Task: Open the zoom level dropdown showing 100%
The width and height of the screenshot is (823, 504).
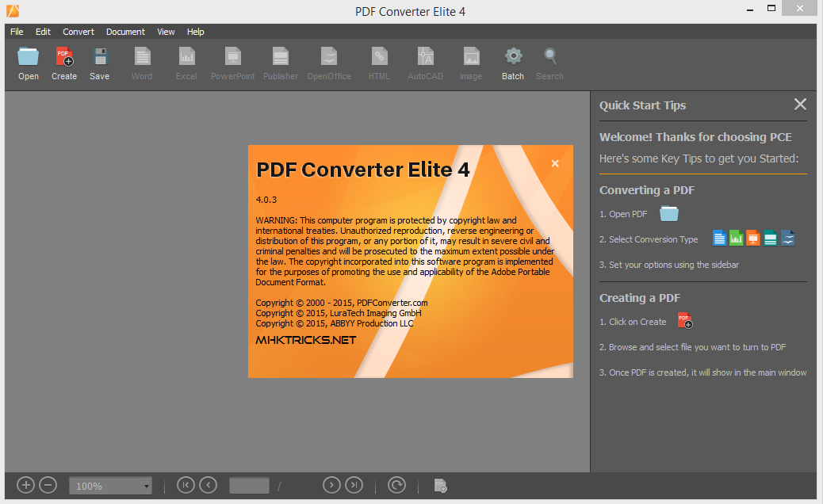Action: (110, 484)
